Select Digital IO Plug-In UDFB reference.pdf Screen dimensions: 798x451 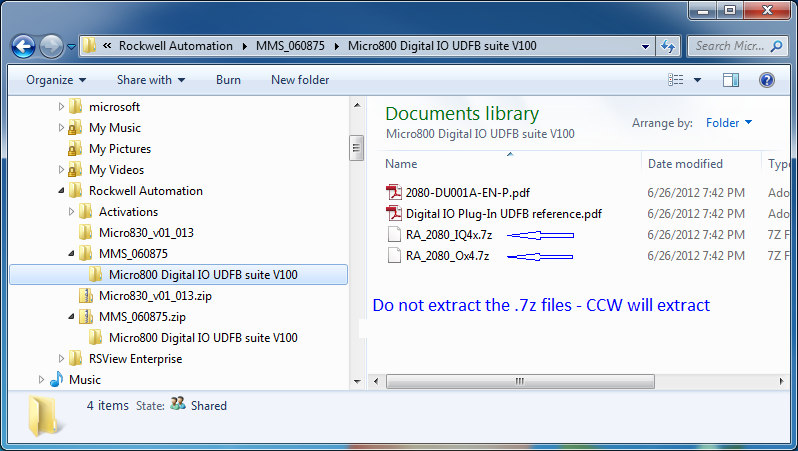pyautogui.click(x=503, y=213)
